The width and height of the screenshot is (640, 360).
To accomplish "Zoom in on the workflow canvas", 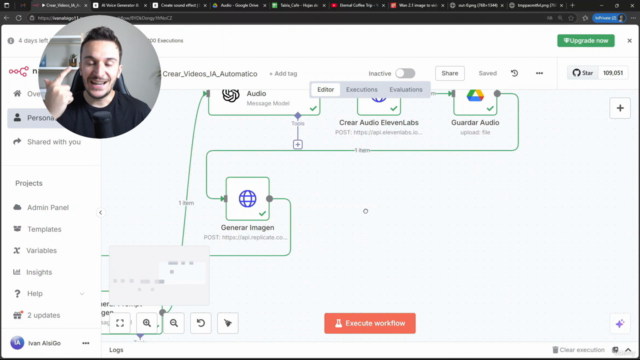I will (147, 323).
